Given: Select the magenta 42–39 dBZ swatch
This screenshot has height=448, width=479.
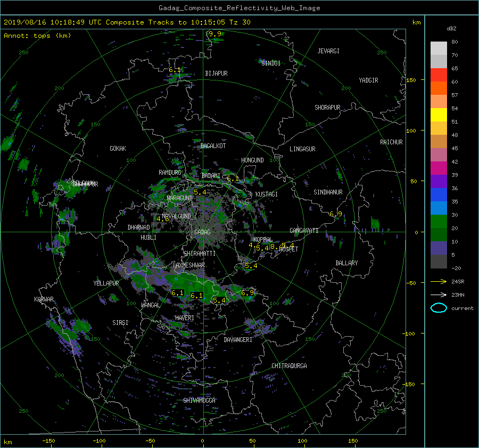Looking at the screenshot, I should point(439,168).
